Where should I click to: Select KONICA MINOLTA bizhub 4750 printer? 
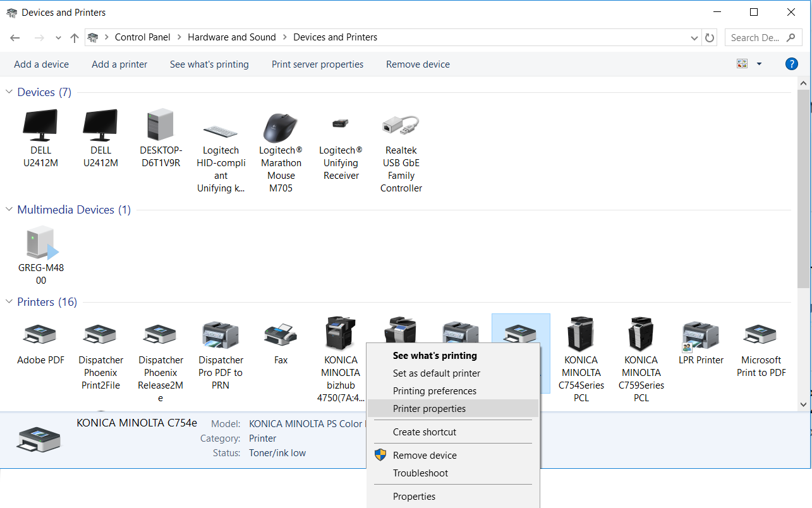(x=341, y=334)
